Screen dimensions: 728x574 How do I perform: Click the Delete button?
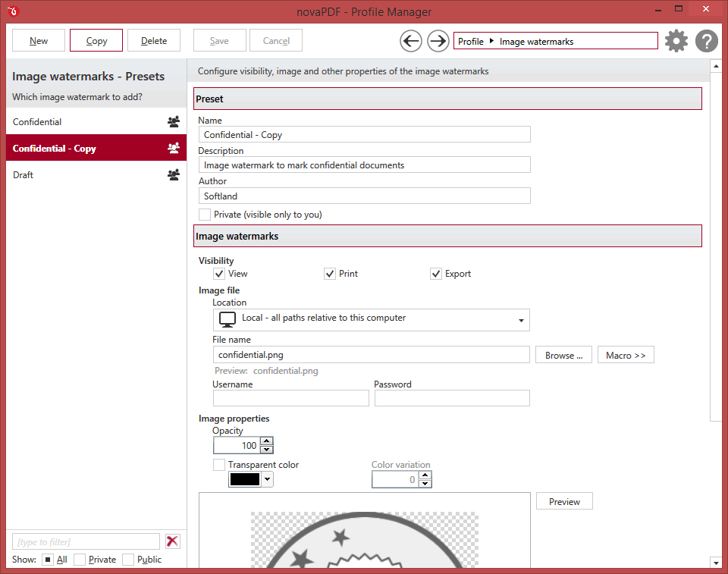click(x=154, y=40)
